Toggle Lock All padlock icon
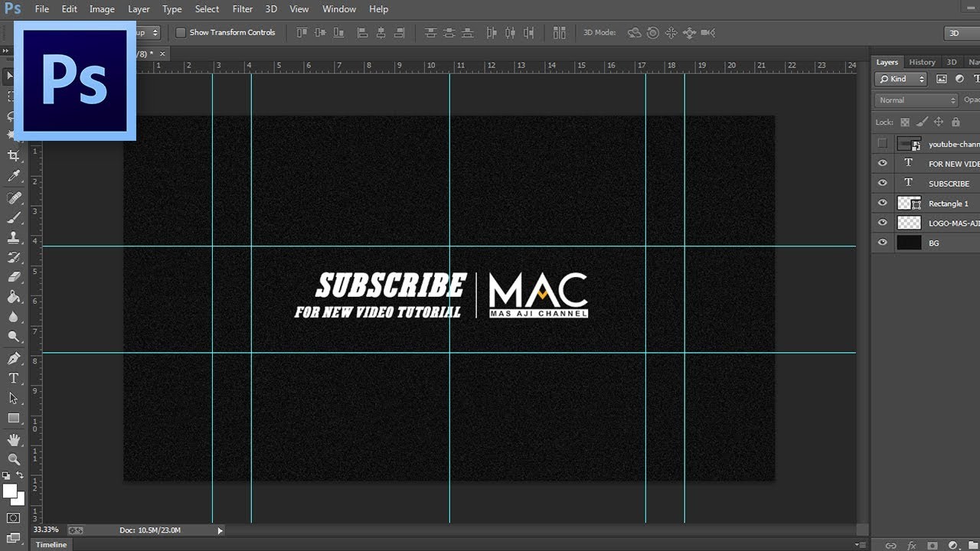The height and width of the screenshot is (551, 980). click(955, 122)
